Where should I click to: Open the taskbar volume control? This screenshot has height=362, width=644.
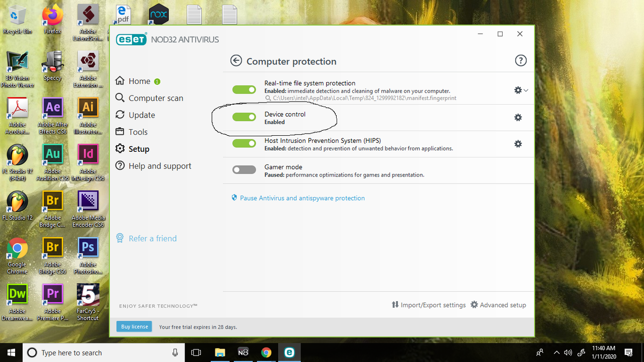pos(568,352)
